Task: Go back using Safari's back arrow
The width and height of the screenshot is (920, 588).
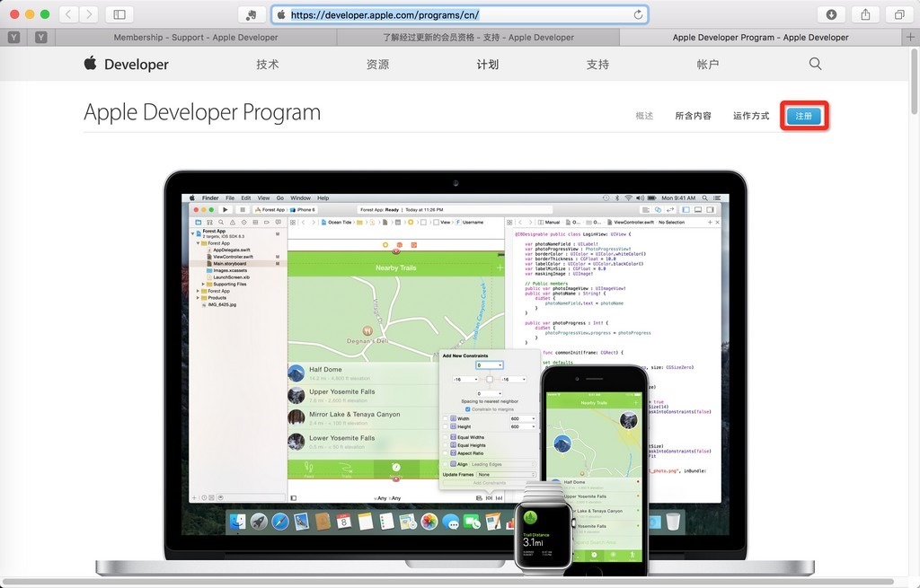Action: pyautogui.click(x=68, y=14)
